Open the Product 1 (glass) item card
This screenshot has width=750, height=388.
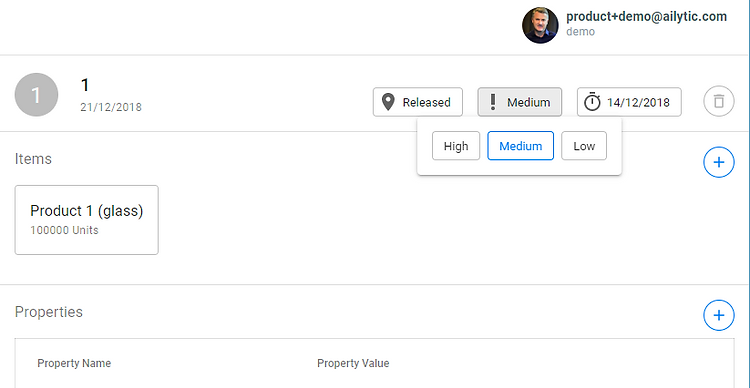(x=87, y=220)
